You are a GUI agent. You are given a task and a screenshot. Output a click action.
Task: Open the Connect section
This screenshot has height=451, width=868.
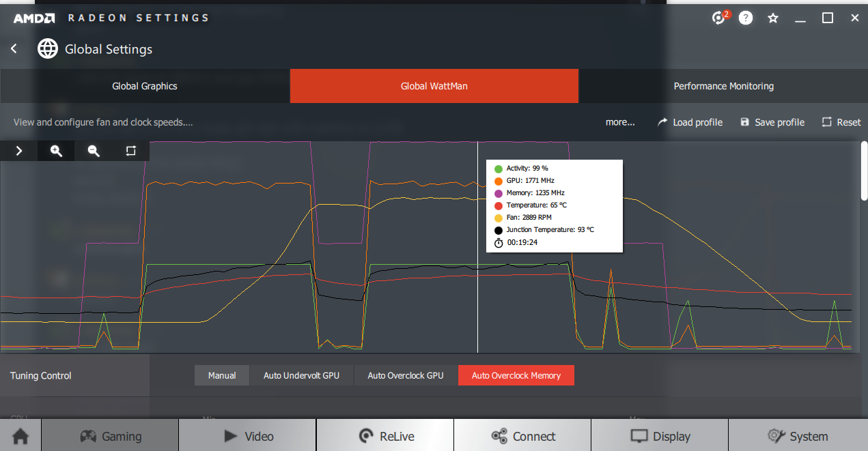[x=522, y=435]
